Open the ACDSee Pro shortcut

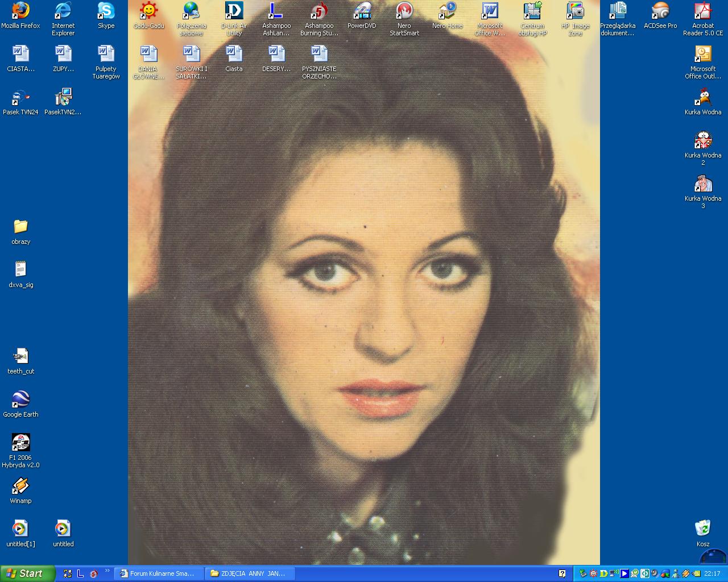(660, 11)
